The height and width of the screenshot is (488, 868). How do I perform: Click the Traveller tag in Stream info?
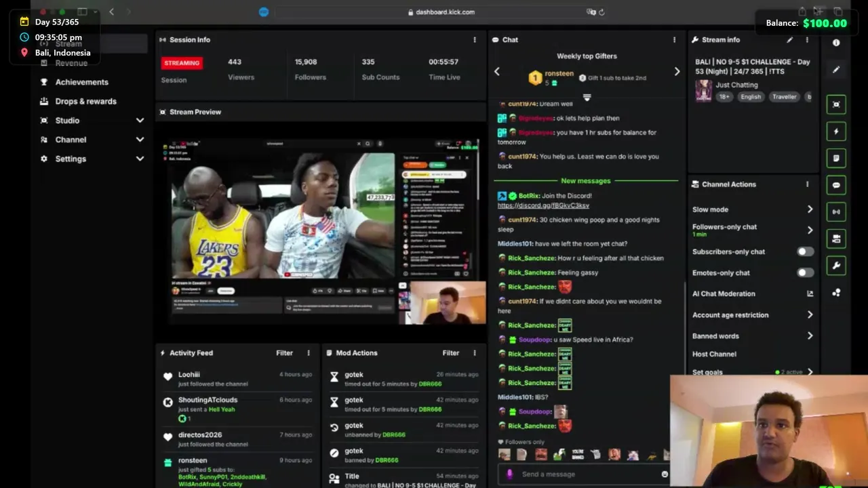(784, 97)
